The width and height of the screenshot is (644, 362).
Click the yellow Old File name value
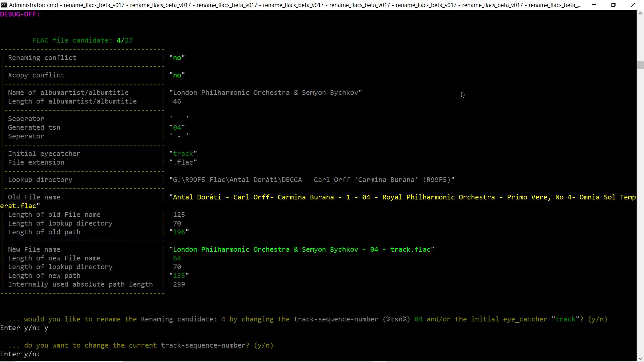[402, 197]
